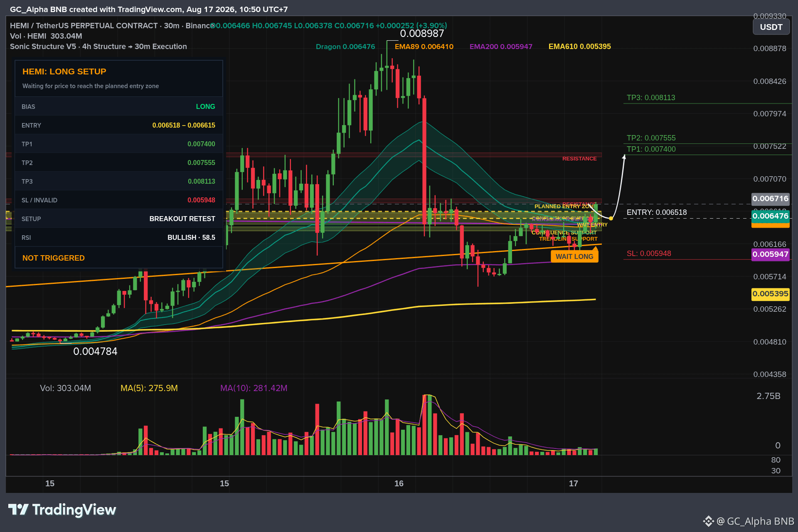
Task: Click the TP3: 0.008113 target line label
Action: (x=651, y=98)
